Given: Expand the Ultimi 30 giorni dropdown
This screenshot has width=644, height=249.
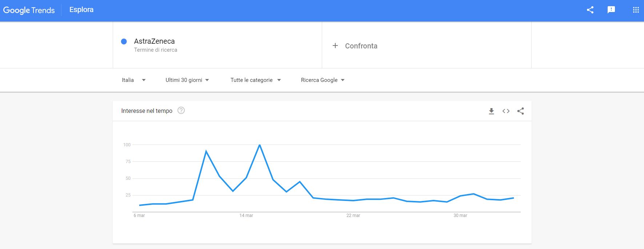Looking at the screenshot, I should [187, 80].
